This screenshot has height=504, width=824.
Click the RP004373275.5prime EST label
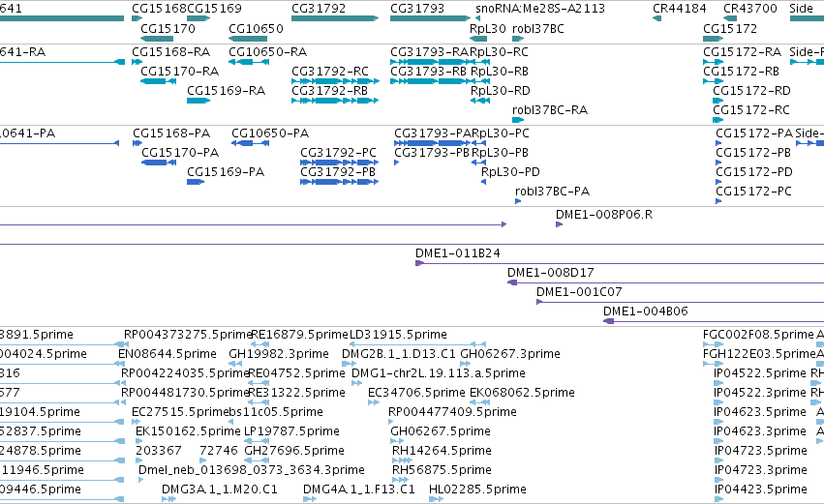[188, 335]
